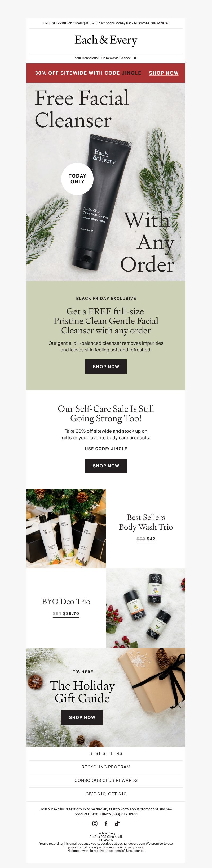Open the Instagram icon in the footer

tap(95, 823)
